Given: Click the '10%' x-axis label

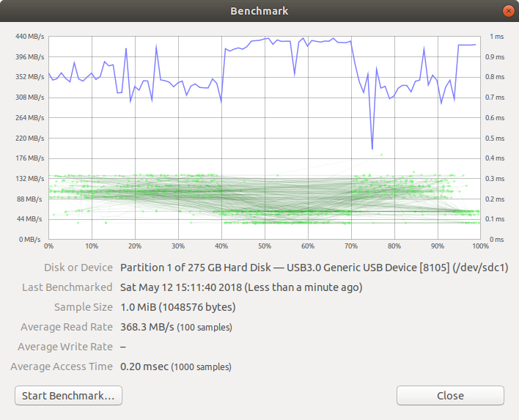Looking at the screenshot, I should 92,246.
